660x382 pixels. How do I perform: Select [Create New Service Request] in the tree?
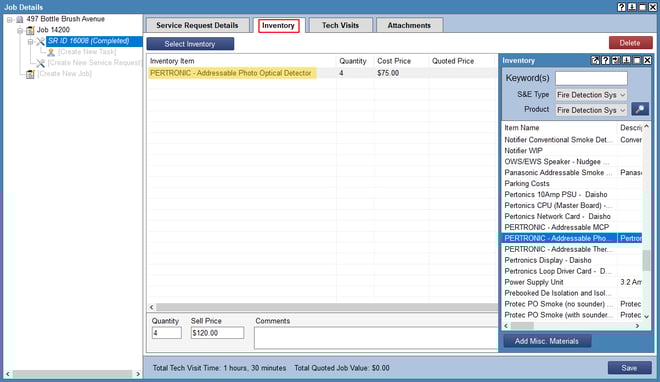(94, 63)
